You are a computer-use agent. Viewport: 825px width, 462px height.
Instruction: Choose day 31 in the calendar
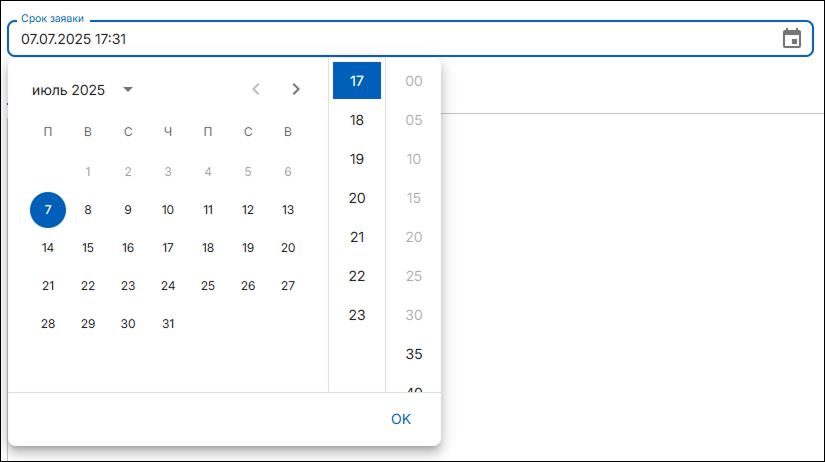(x=168, y=324)
